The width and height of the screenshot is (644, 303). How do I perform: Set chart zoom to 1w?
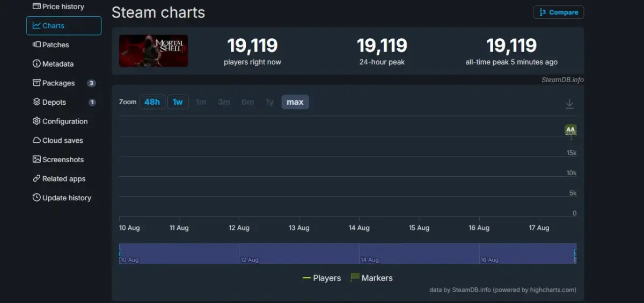click(178, 102)
